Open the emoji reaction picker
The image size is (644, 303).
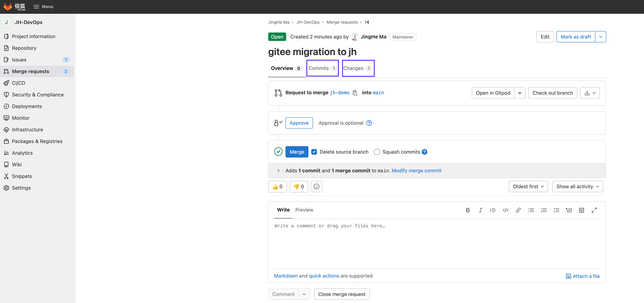316,187
